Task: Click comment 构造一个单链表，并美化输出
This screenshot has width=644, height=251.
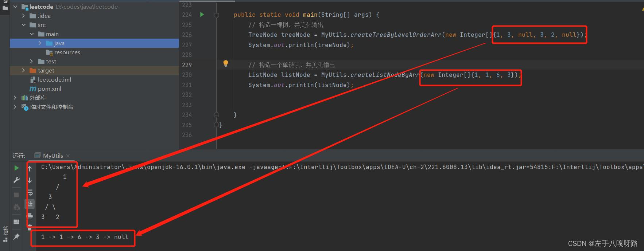Action: 291,65
